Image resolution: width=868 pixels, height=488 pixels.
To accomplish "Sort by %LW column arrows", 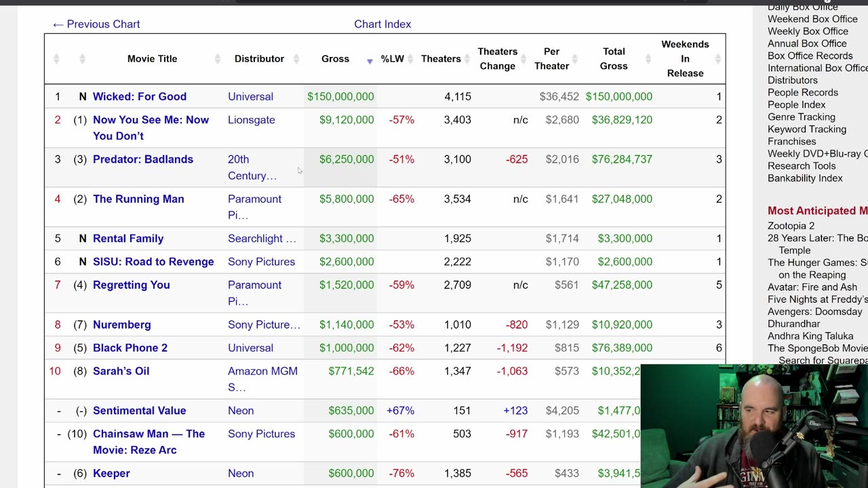I will point(412,59).
